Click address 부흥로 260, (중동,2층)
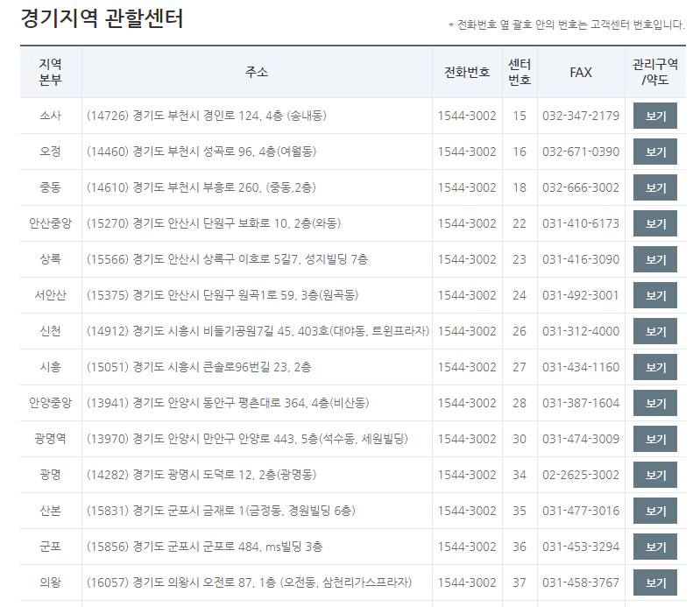Viewport: 700px width, 607px height. [x=259, y=187]
